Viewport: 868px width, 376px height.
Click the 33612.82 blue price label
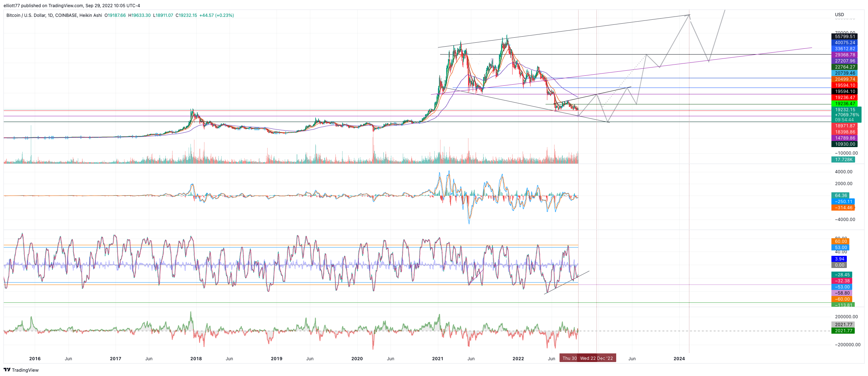(844, 49)
